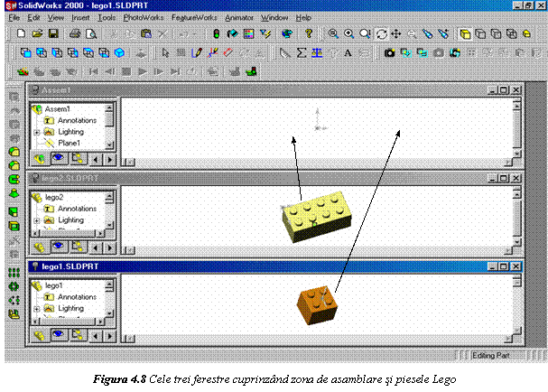This screenshot has width=548, height=392.
Task: Select Annotations in the lego2 tree
Action: (x=76, y=209)
